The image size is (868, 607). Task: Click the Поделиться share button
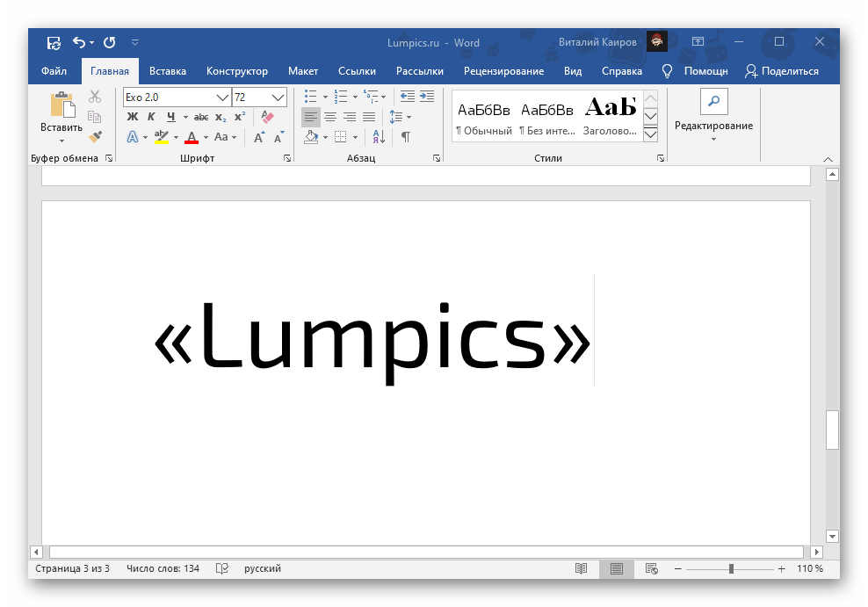point(781,71)
